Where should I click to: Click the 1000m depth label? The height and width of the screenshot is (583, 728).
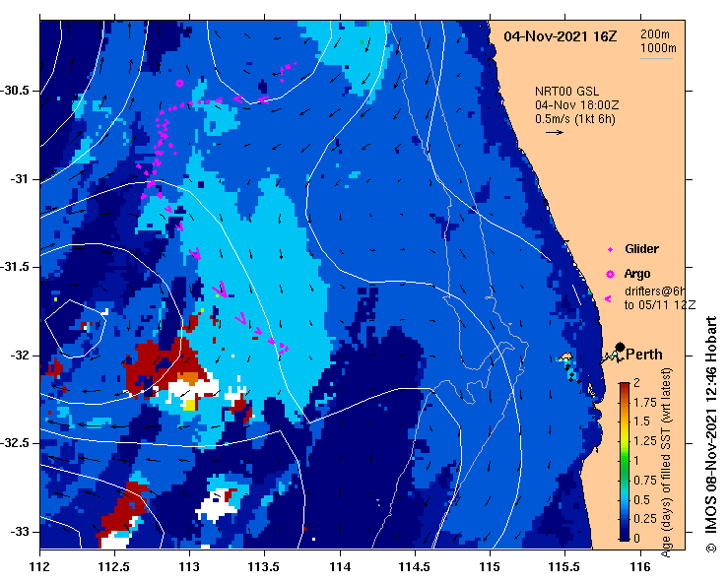click(658, 48)
